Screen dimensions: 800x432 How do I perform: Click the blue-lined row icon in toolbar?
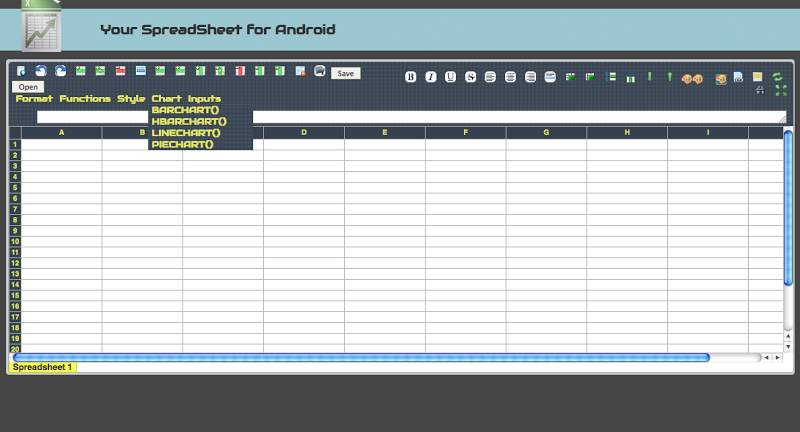pyautogui.click(x=141, y=70)
